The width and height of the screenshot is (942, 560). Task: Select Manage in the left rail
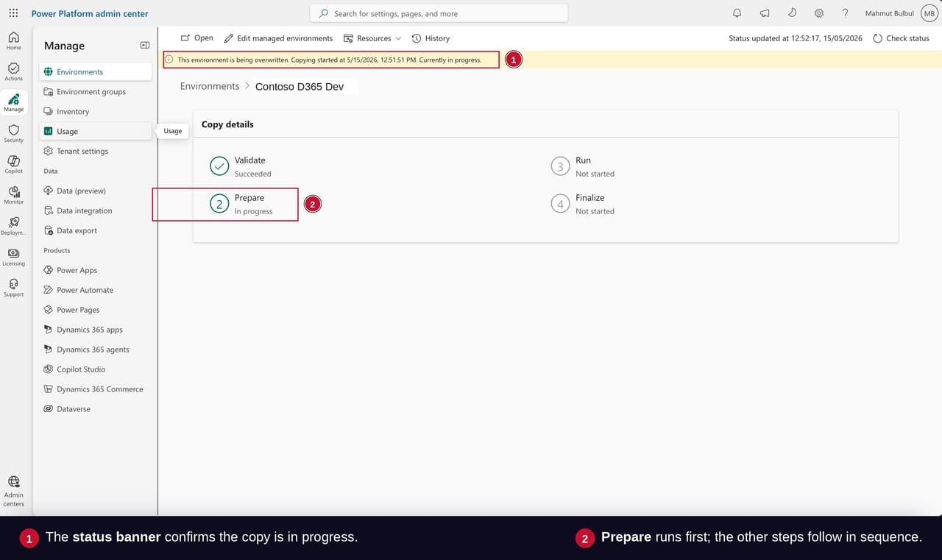pos(13,103)
